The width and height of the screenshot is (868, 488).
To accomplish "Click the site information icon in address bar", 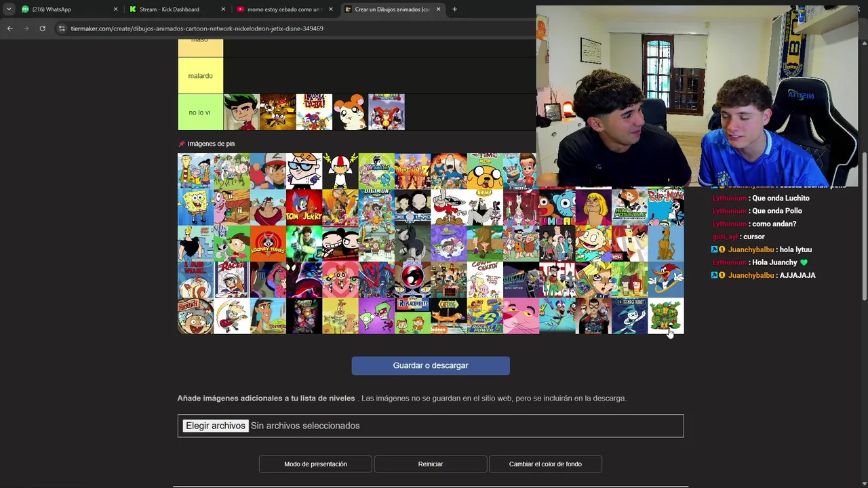I will tap(62, 28).
